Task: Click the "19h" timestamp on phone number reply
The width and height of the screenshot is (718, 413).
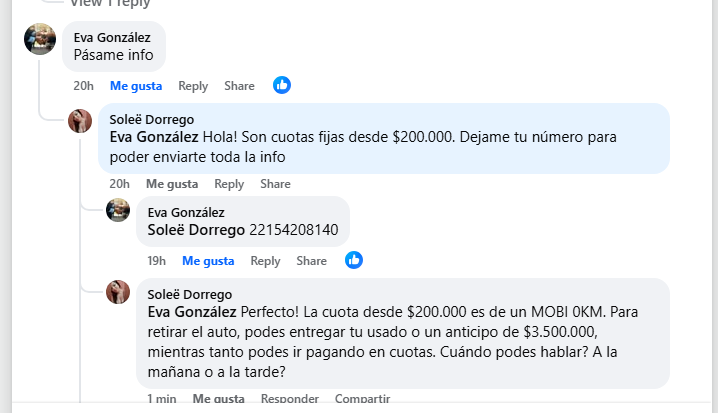Action: (156, 261)
